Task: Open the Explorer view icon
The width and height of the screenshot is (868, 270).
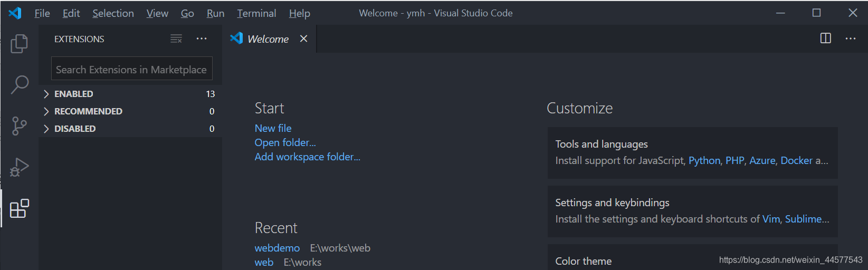Action: pos(19,44)
